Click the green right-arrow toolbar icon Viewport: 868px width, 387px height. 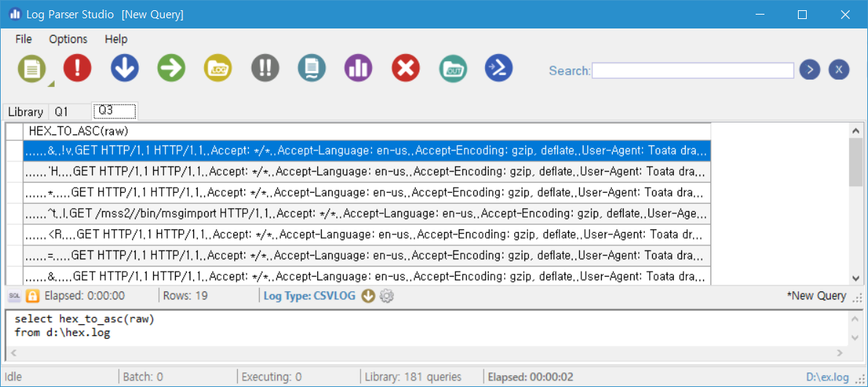point(171,68)
